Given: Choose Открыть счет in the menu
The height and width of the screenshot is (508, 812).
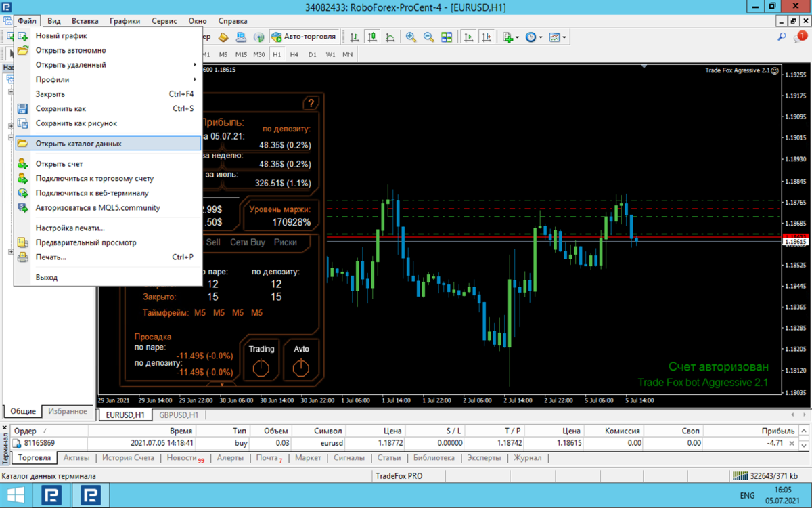Looking at the screenshot, I should coord(108,164).
